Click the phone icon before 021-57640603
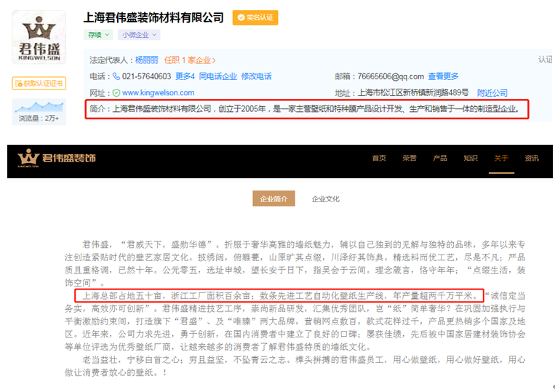 tap(116, 76)
